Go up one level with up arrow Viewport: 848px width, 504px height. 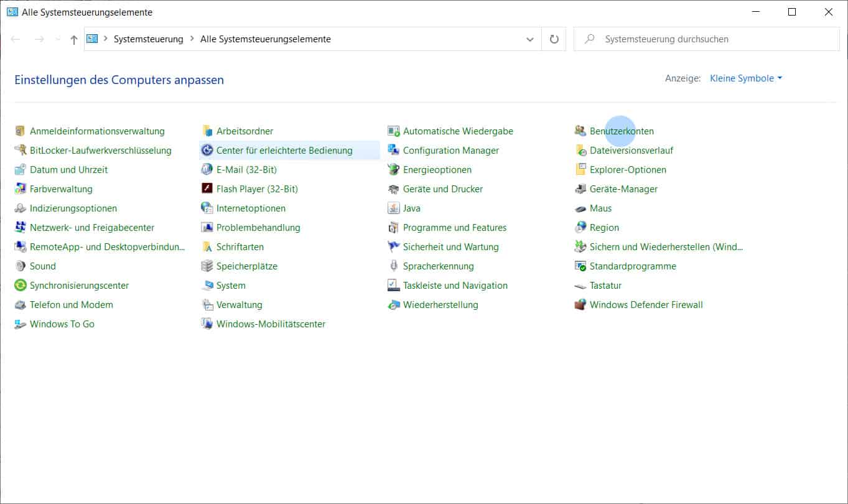click(x=74, y=39)
